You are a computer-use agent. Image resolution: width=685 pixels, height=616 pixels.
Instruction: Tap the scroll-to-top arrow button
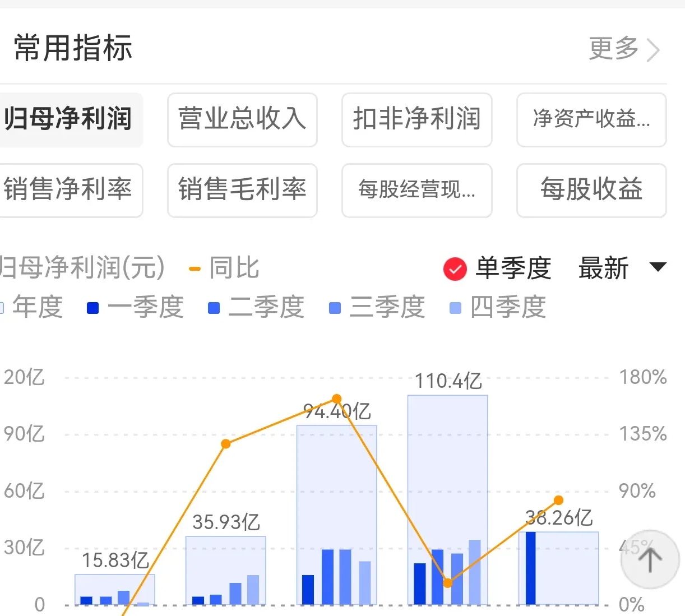coord(650,559)
